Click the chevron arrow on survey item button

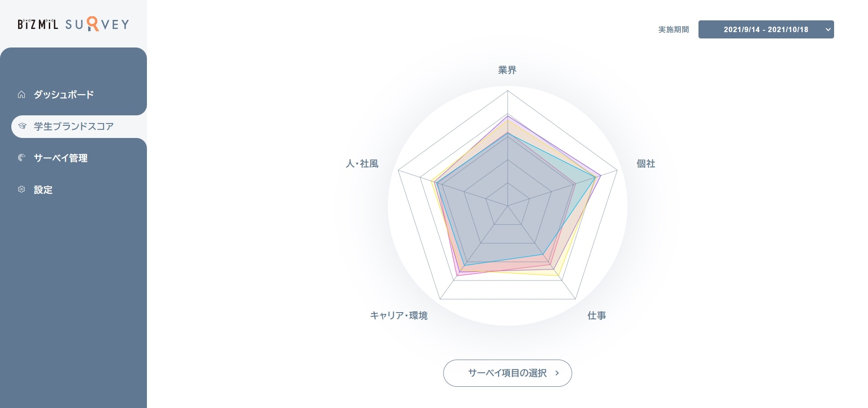[557, 373]
